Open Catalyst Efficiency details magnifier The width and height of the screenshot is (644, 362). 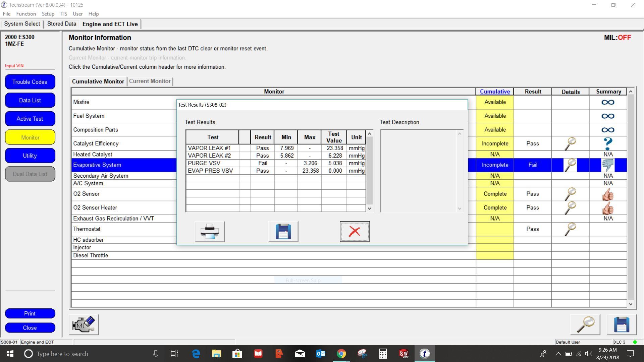tap(570, 144)
